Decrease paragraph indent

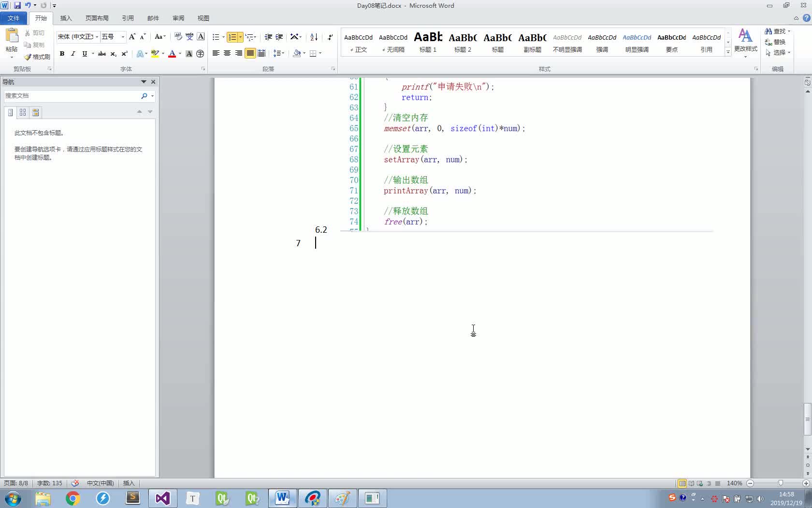[x=268, y=37]
